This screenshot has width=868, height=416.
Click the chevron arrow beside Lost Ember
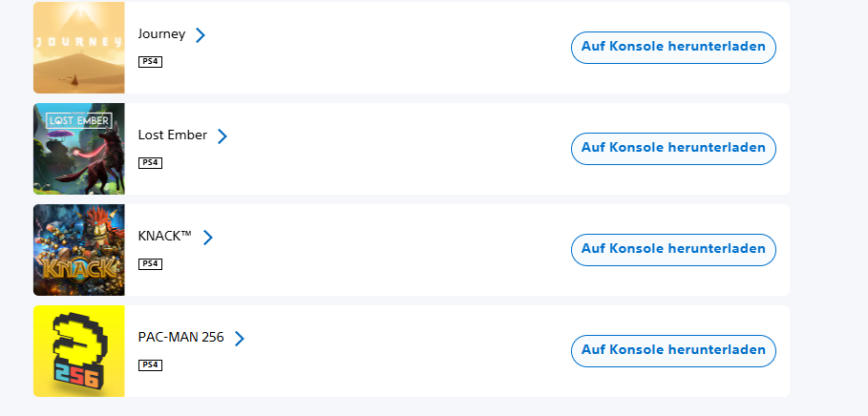[x=222, y=136]
